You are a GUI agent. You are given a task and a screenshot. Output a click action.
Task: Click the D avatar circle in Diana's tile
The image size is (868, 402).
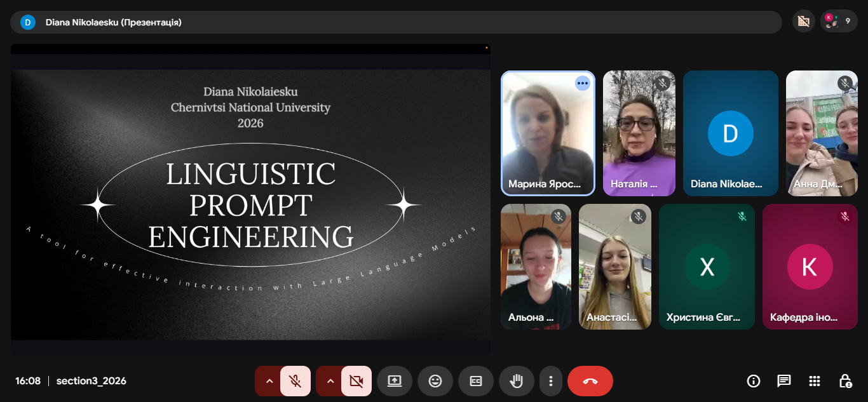[731, 133]
